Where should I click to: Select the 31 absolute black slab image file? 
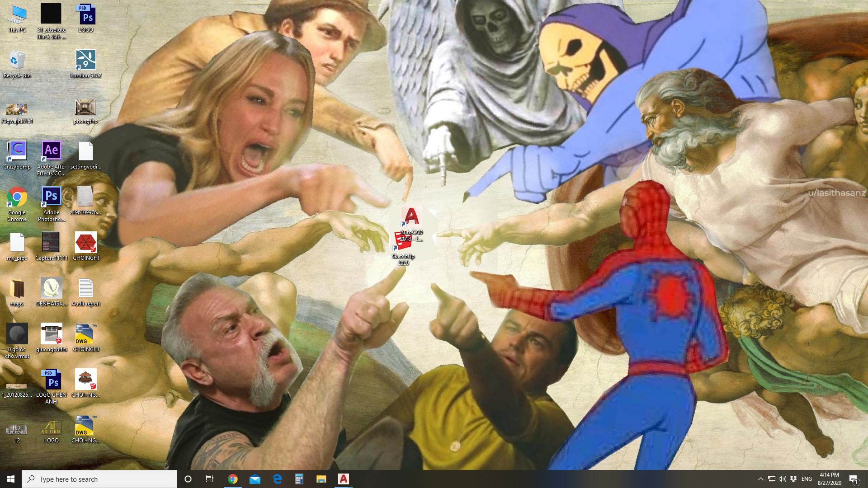pos(51,22)
